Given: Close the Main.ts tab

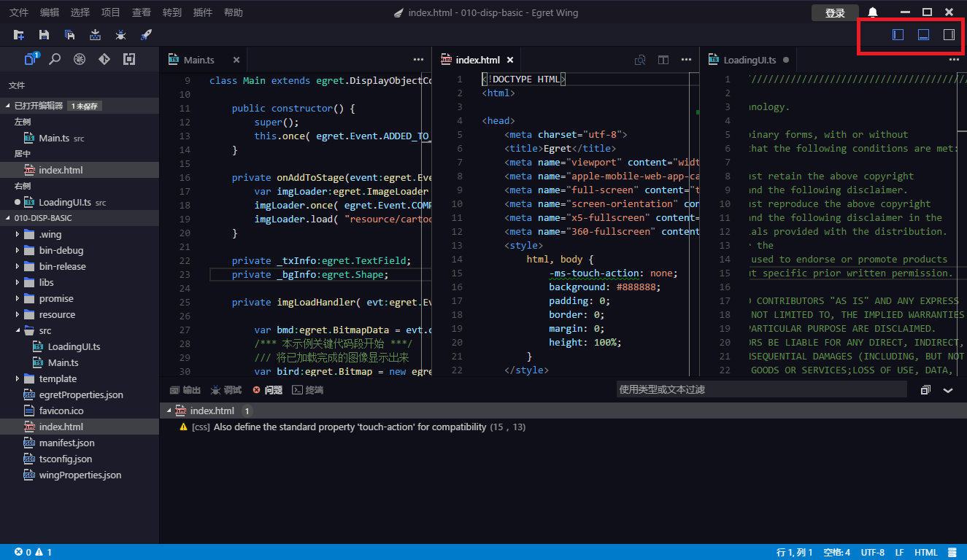Looking at the screenshot, I should 236,61.
